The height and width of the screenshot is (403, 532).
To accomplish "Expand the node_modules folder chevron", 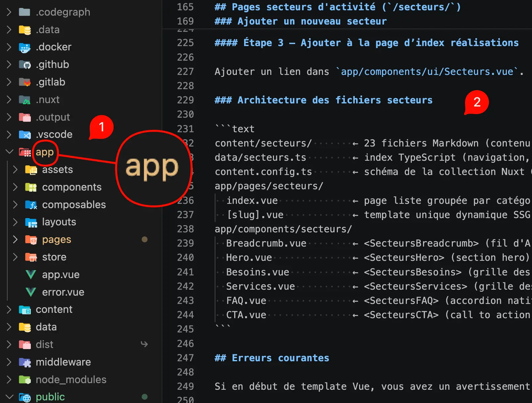I will coord(9,380).
